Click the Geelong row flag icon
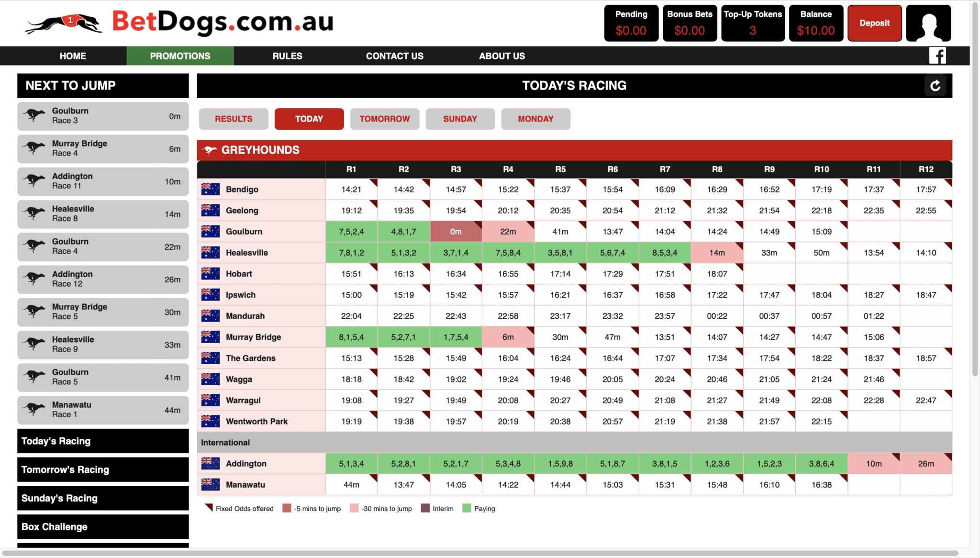Screen dimensions: 980x558 211,210
